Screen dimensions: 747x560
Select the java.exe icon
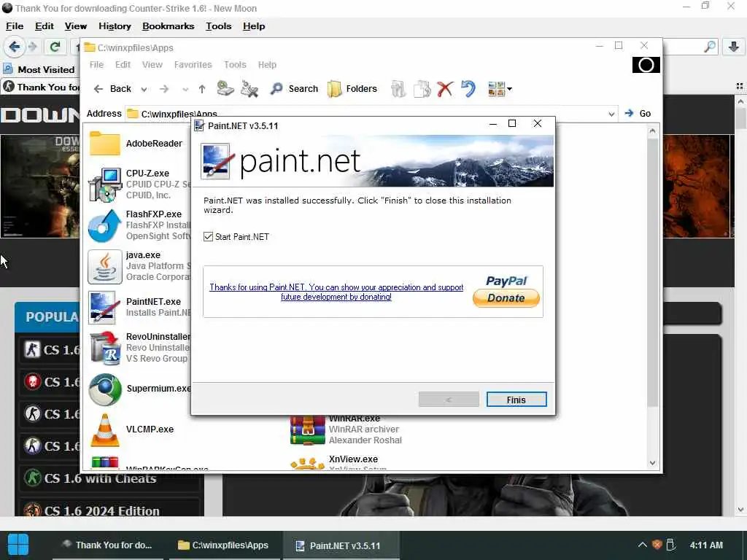[105, 267]
